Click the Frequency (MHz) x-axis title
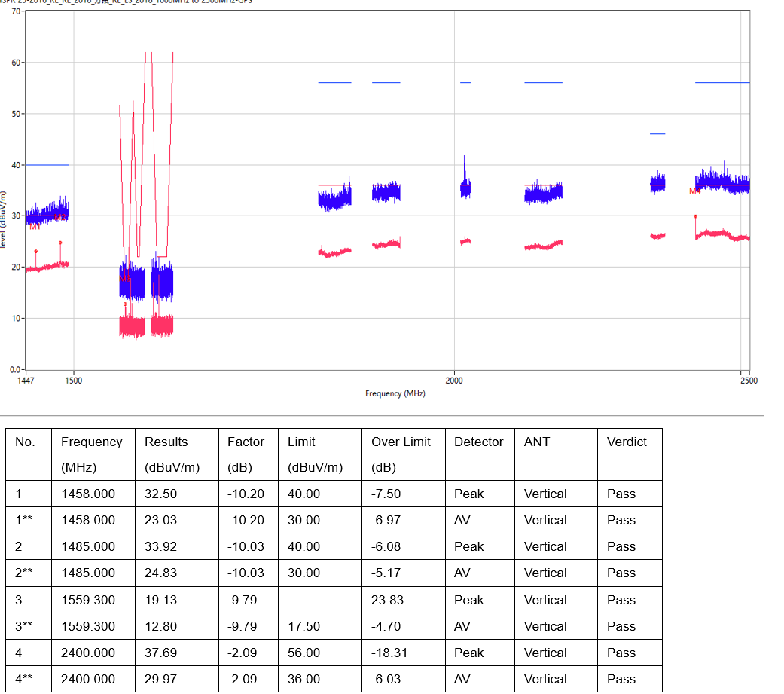Screen dimensions: 784x694 [x=395, y=393]
